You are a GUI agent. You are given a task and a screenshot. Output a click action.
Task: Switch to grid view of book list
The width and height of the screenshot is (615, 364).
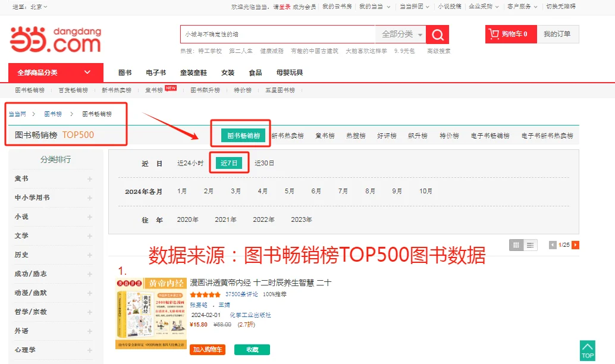(x=516, y=244)
